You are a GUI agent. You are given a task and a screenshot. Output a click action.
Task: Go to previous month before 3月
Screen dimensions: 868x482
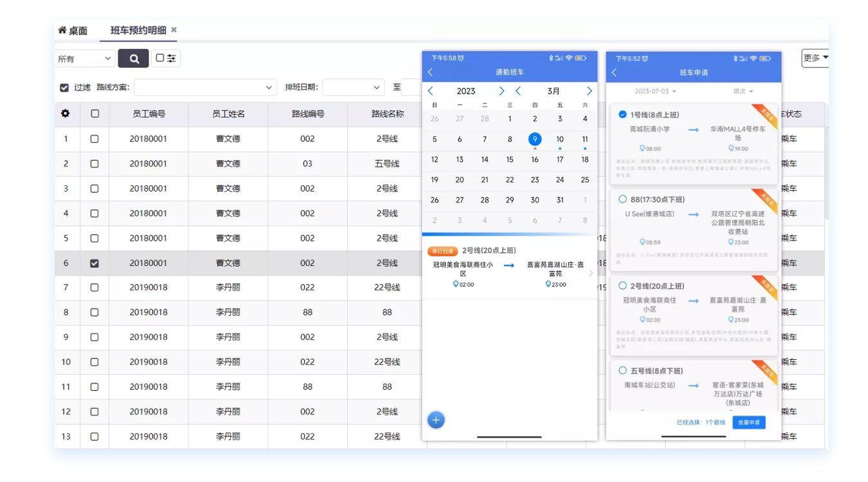click(x=518, y=91)
